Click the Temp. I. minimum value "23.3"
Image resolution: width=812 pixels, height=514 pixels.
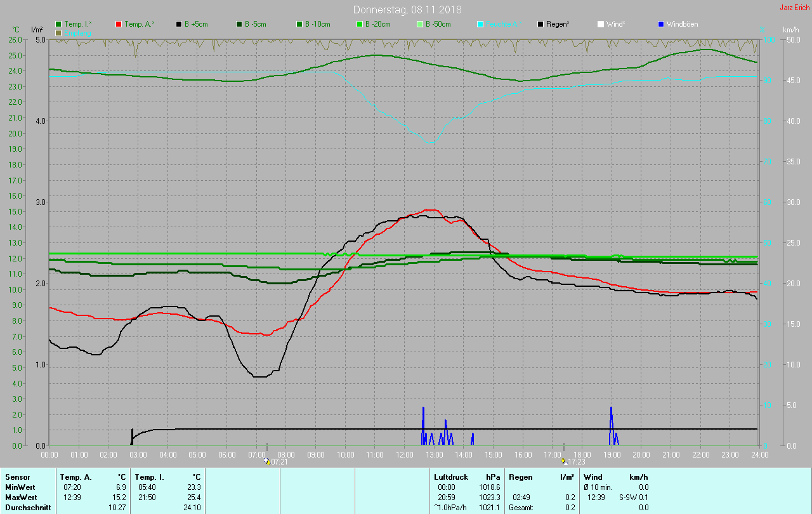pos(194,487)
